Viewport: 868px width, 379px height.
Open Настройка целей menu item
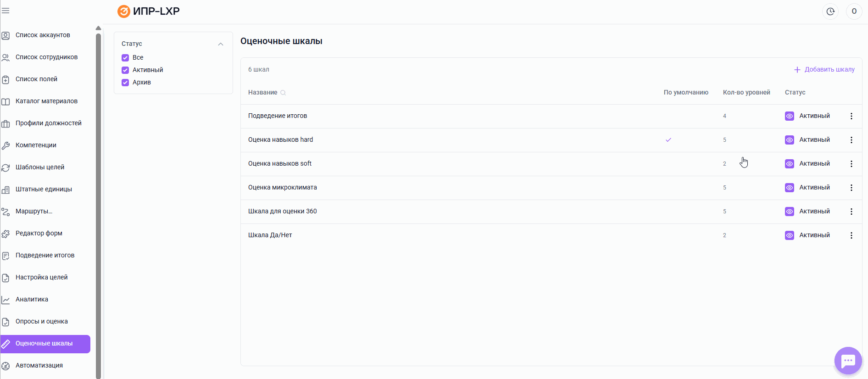[45, 277]
